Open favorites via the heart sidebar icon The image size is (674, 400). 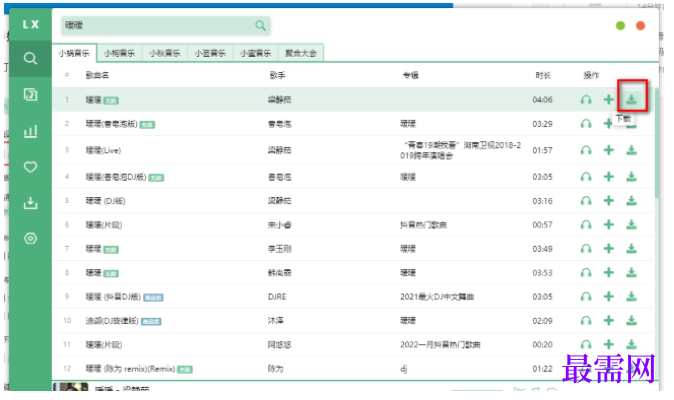(x=30, y=167)
